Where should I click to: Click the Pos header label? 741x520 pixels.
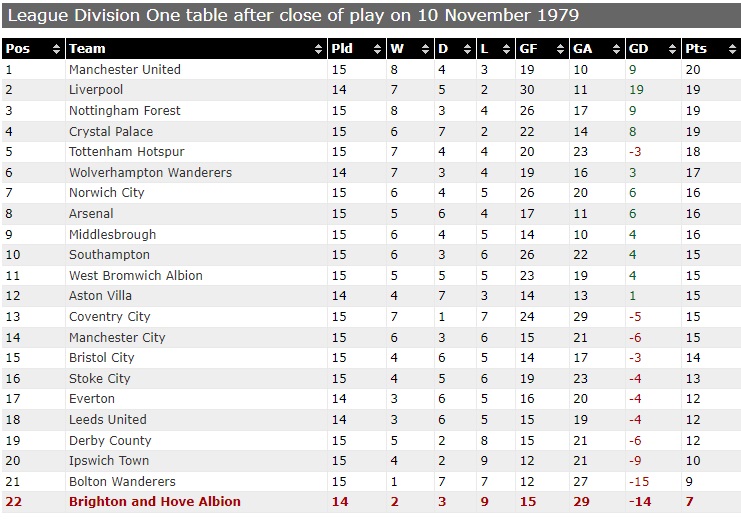pos(18,49)
